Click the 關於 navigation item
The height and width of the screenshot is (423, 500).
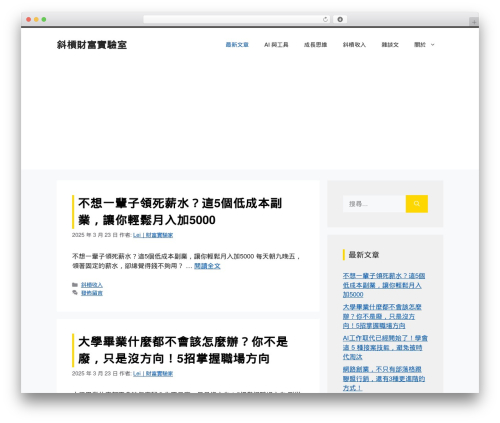pyautogui.click(x=420, y=45)
